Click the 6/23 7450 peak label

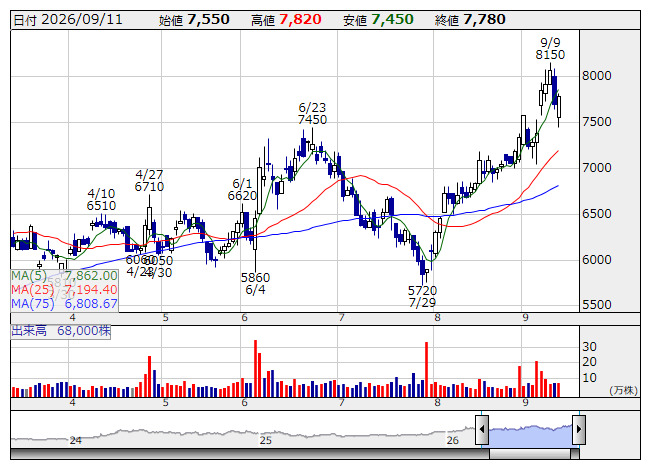(312, 114)
